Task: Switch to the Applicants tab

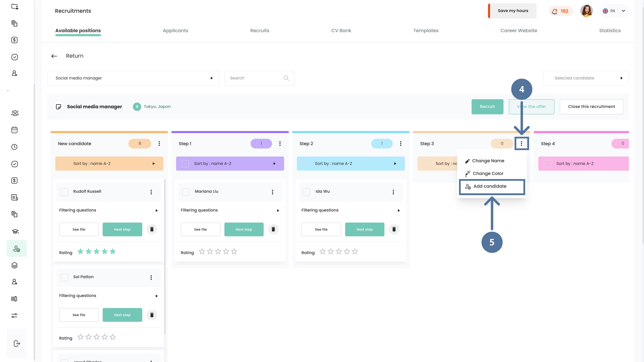Action: pyautogui.click(x=175, y=30)
